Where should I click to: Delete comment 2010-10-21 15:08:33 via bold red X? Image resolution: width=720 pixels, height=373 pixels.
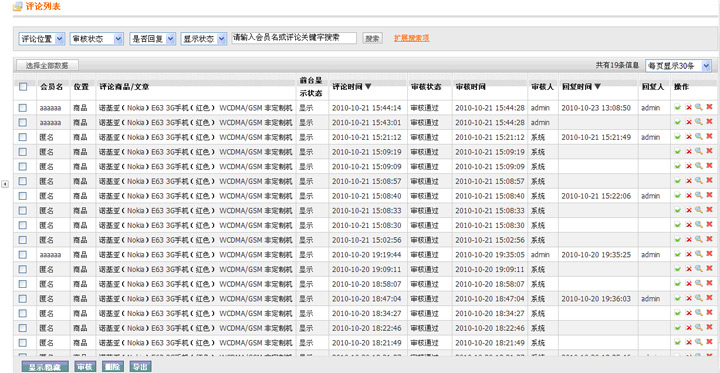[709, 210]
